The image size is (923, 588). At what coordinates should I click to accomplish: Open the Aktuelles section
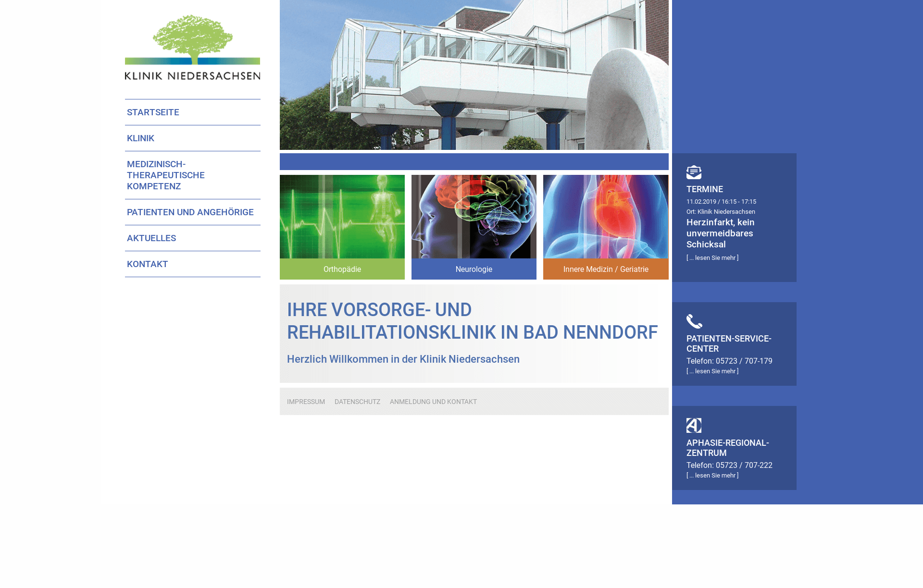[x=193, y=238]
